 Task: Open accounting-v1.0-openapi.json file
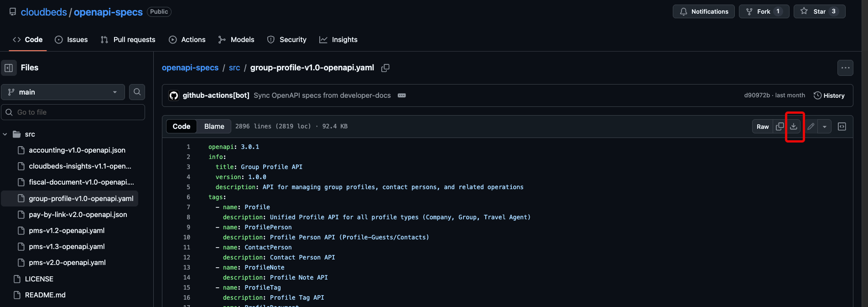click(x=77, y=150)
